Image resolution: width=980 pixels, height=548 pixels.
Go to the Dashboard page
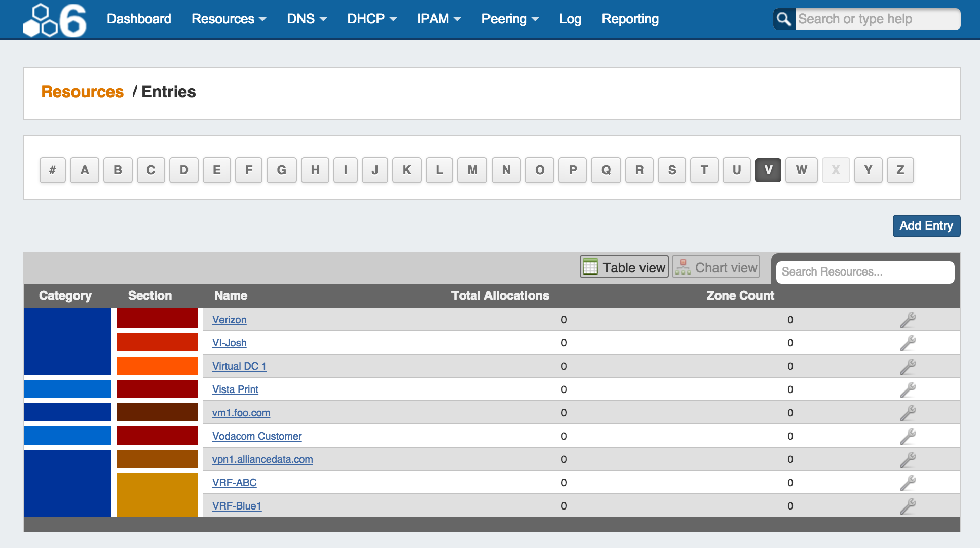(139, 19)
